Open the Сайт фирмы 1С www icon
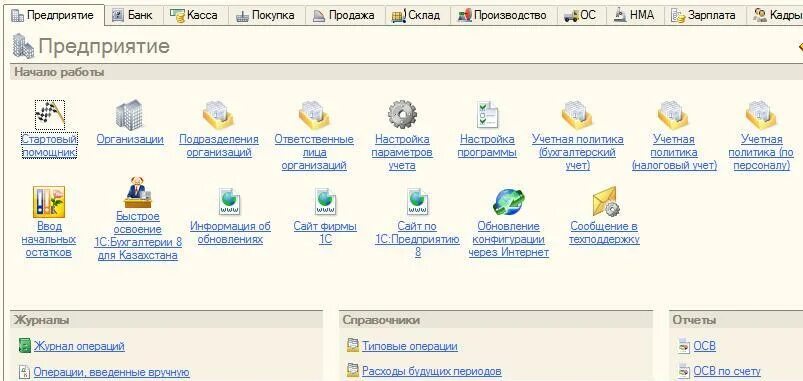The image size is (803, 381). 326,202
